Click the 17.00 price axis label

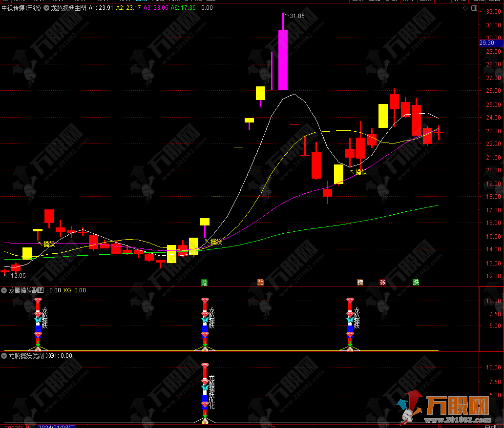(x=493, y=210)
